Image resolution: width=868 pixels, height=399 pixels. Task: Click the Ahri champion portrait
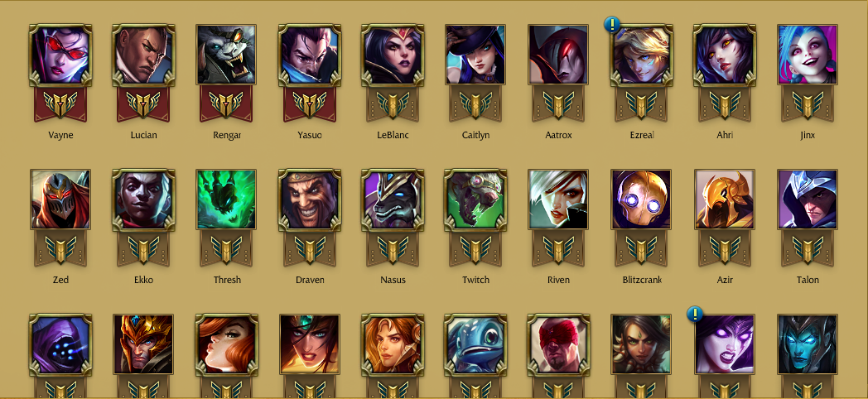[725, 55]
